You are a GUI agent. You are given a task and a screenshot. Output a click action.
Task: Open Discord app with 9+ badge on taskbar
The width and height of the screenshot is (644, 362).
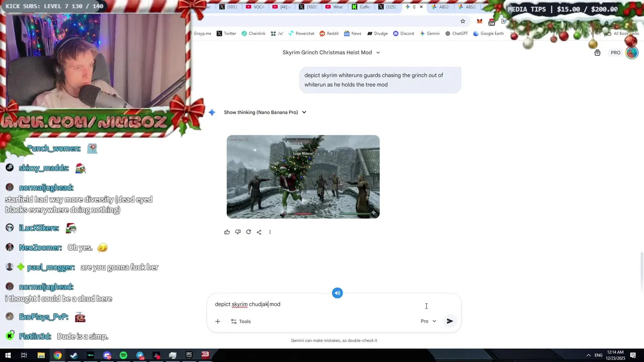click(107, 355)
